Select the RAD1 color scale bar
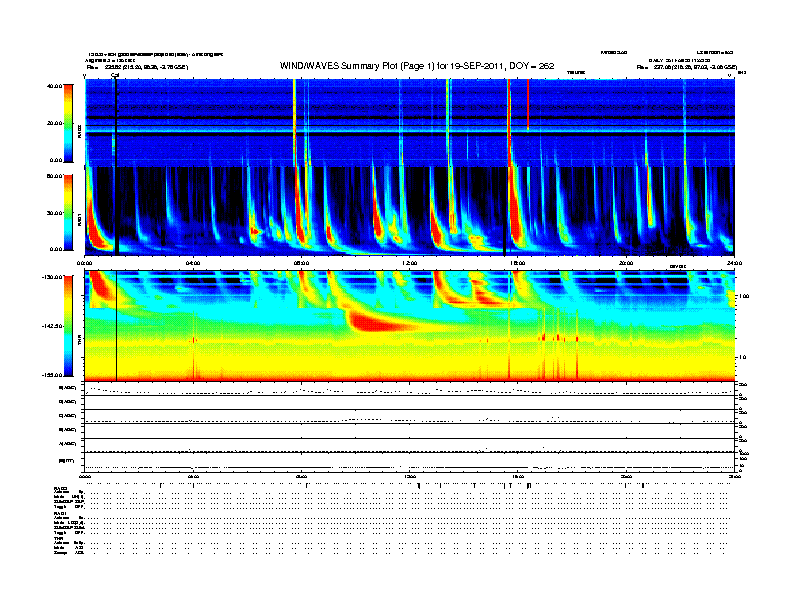Screen dimensions: 792x612 [68, 212]
